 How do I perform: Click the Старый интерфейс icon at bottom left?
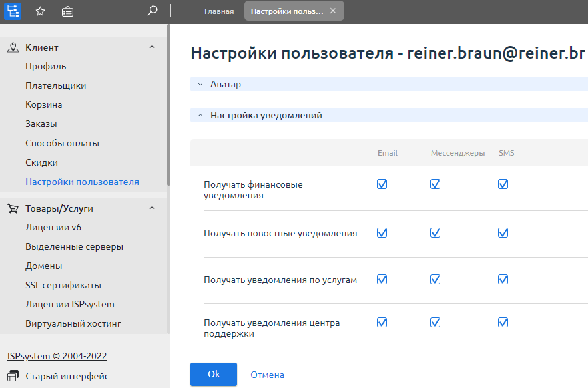13,376
